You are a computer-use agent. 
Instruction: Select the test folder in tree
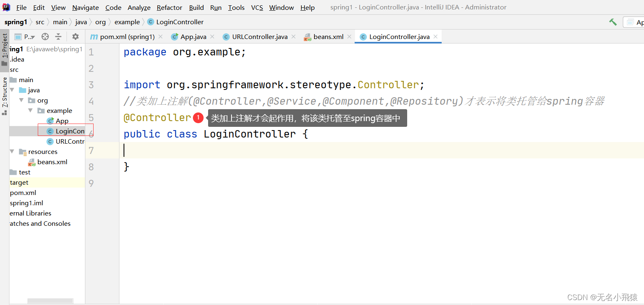[20, 172]
